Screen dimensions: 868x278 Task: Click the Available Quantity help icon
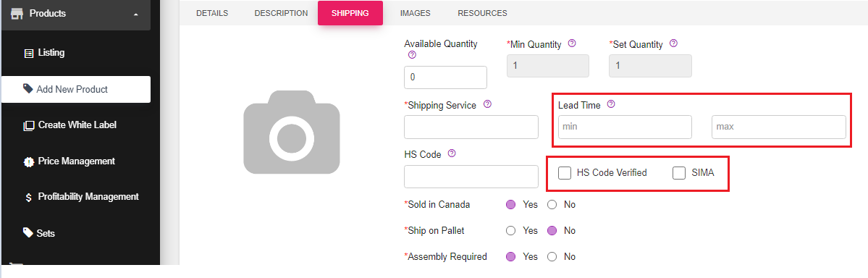[412, 55]
